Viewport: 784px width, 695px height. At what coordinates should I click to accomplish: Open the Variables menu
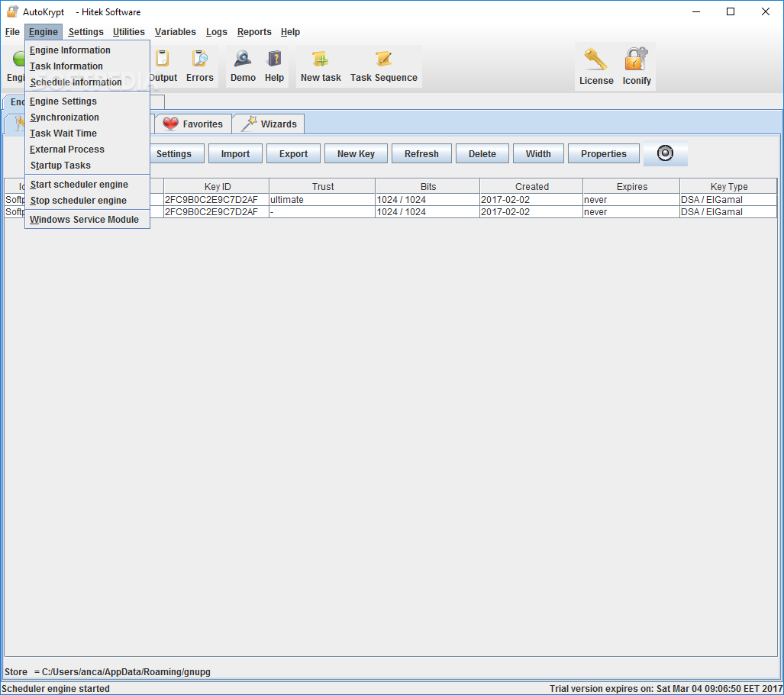tap(175, 32)
